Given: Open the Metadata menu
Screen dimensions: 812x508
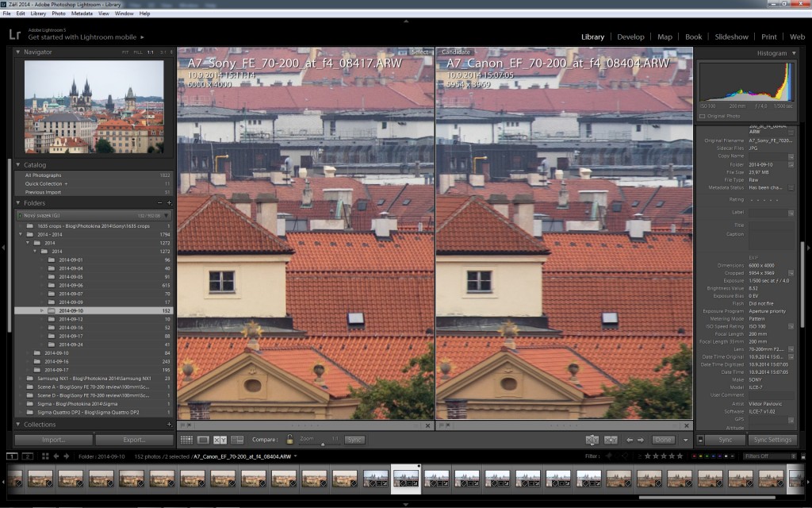Looking at the screenshot, I should (x=82, y=13).
